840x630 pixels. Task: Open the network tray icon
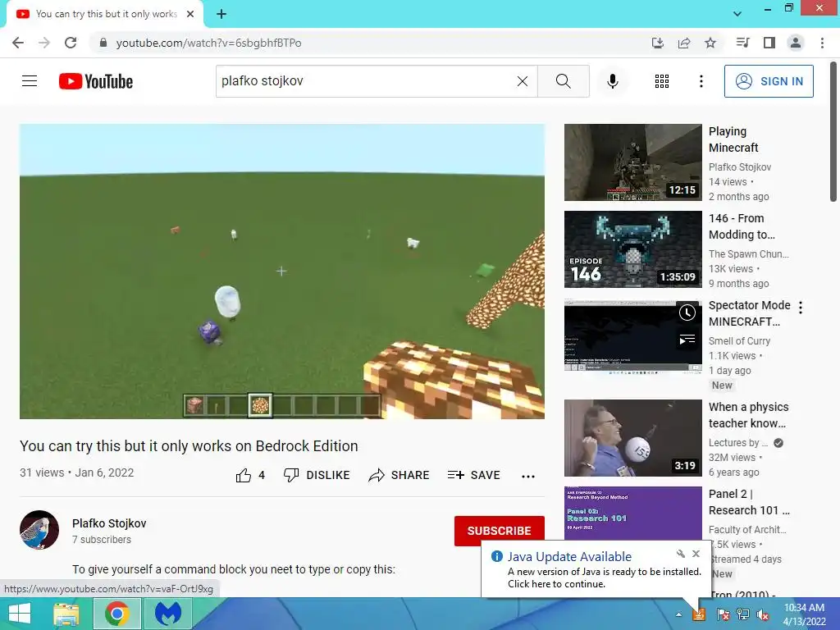point(743,614)
